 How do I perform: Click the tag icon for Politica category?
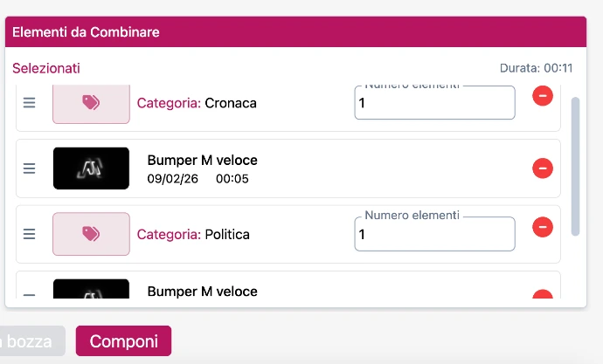(91, 234)
